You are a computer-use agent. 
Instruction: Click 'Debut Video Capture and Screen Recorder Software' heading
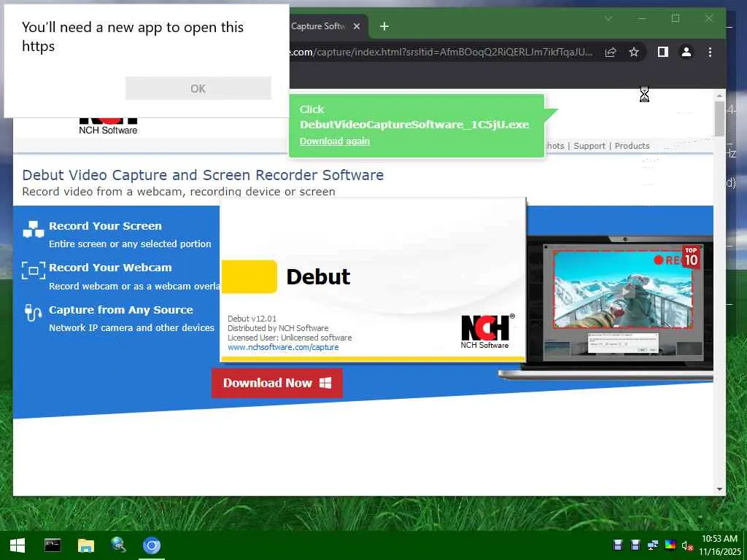point(203,175)
